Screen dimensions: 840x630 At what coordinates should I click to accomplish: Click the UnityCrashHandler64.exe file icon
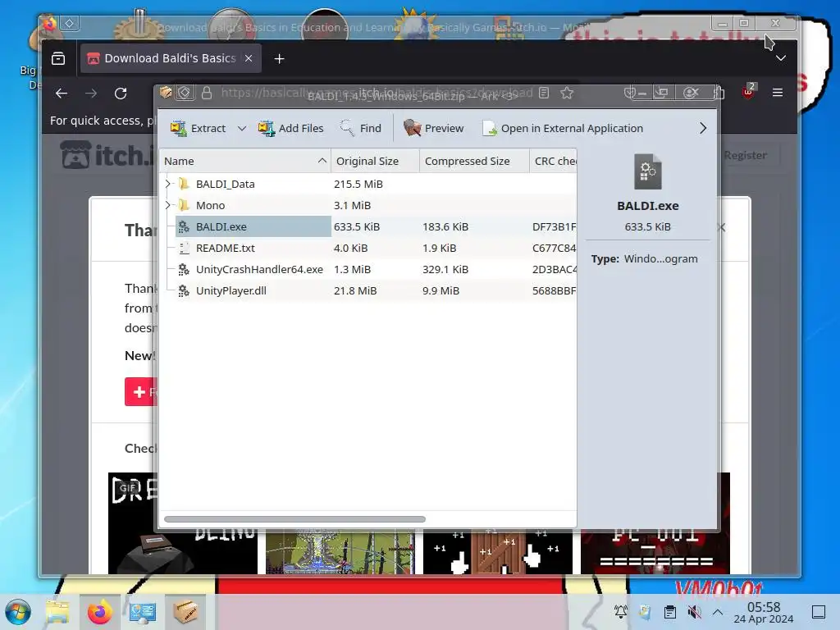click(184, 269)
